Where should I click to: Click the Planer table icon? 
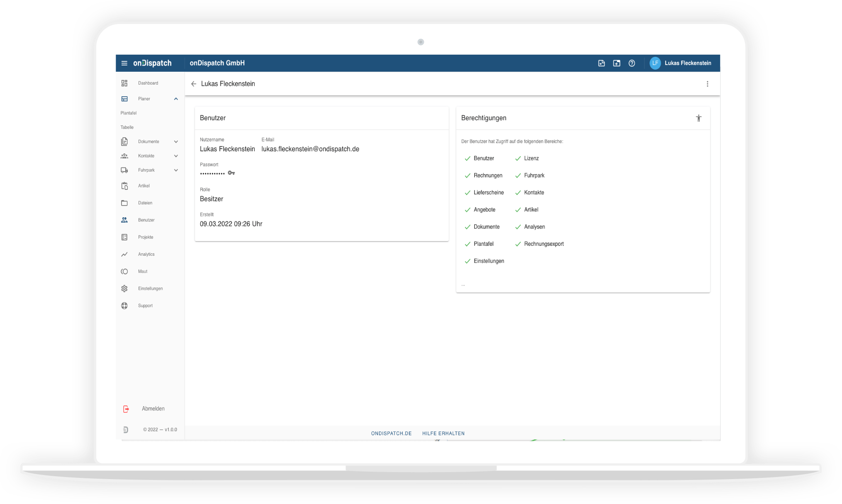pos(124,99)
